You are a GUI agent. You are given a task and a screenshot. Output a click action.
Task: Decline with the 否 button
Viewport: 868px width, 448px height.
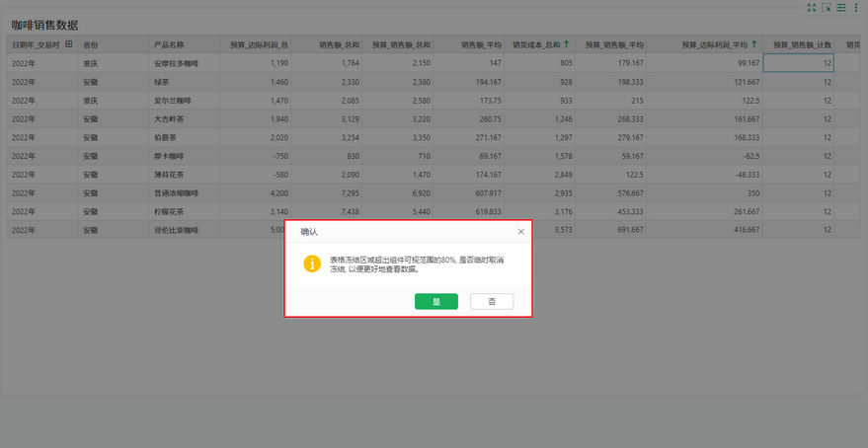tap(492, 301)
